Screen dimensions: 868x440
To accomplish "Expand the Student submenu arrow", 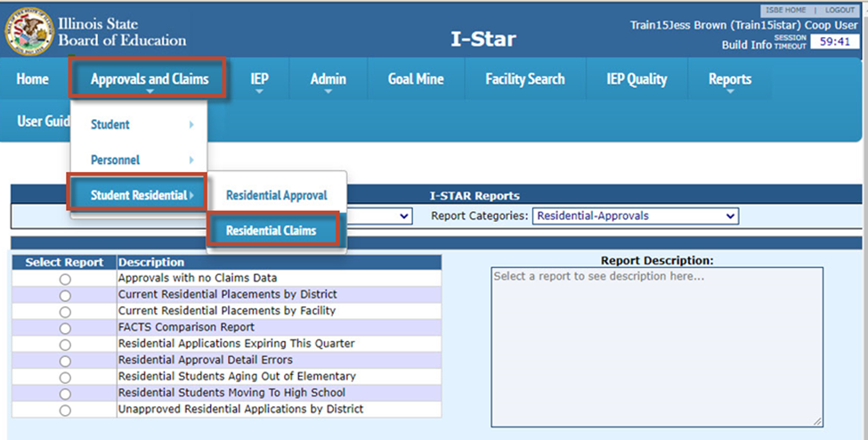I will pyautogui.click(x=191, y=125).
